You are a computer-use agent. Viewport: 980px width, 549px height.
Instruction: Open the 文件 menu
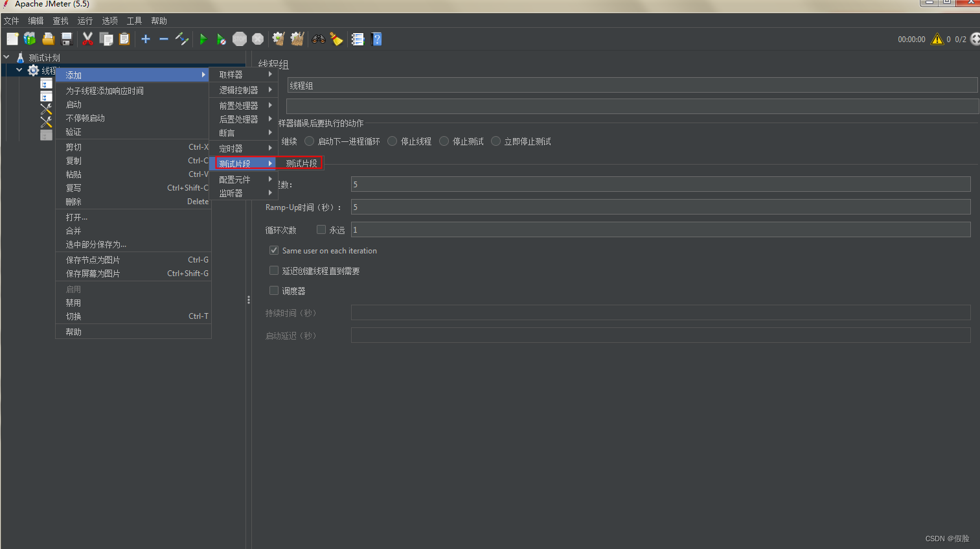click(x=12, y=21)
